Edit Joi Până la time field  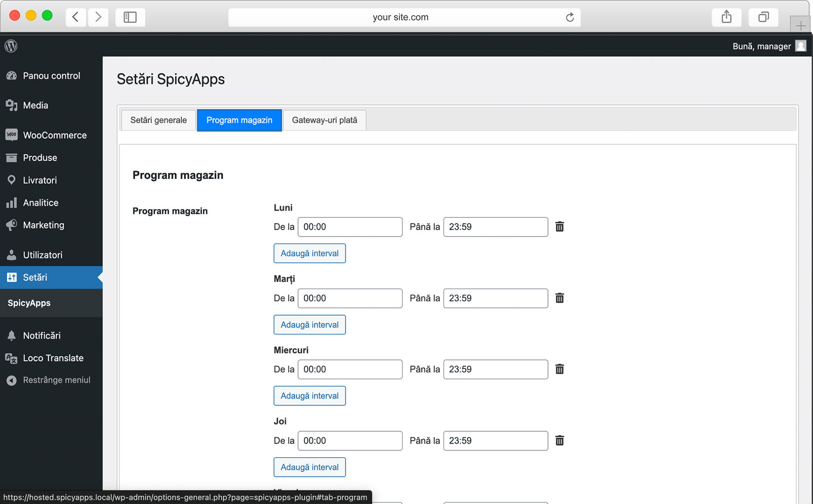tap(496, 441)
